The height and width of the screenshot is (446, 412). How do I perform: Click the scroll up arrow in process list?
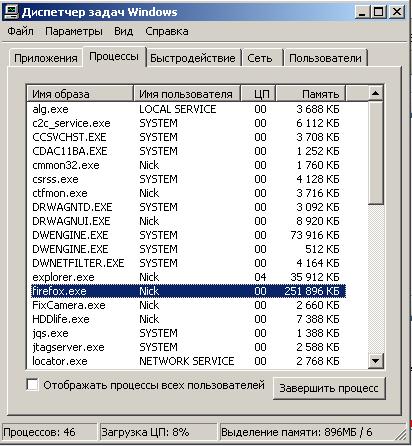[x=376, y=93]
